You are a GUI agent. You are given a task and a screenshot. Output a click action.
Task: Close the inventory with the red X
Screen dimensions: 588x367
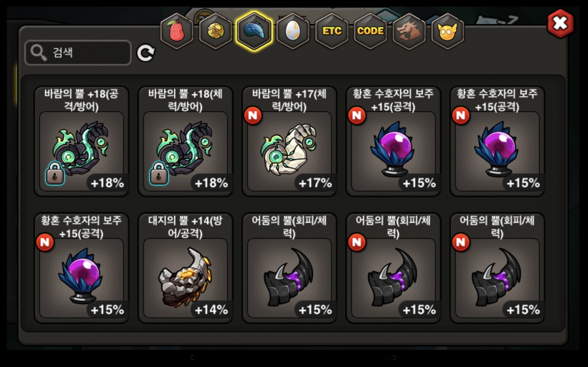coord(560,23)
